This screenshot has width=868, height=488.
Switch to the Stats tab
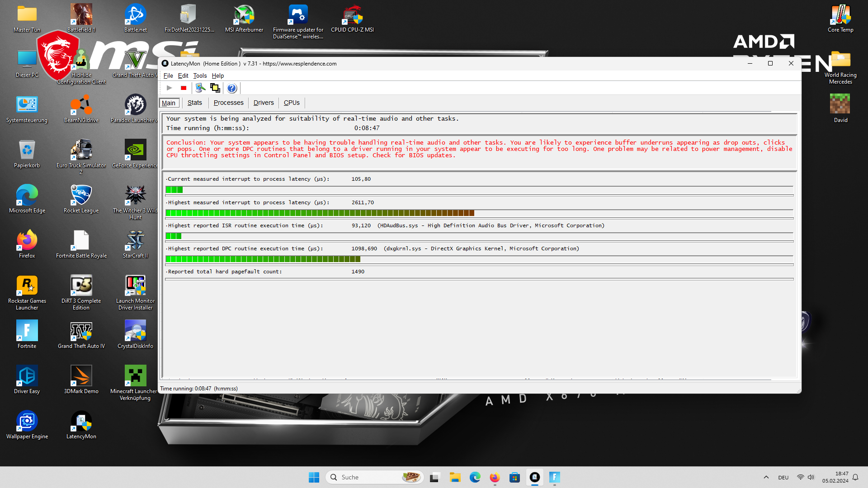194,103
